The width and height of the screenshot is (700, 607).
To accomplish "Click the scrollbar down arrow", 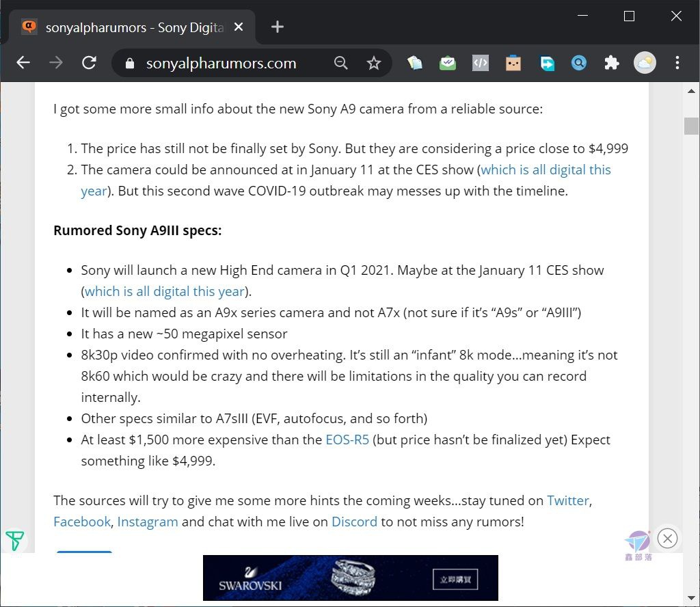I will (691, 598).
